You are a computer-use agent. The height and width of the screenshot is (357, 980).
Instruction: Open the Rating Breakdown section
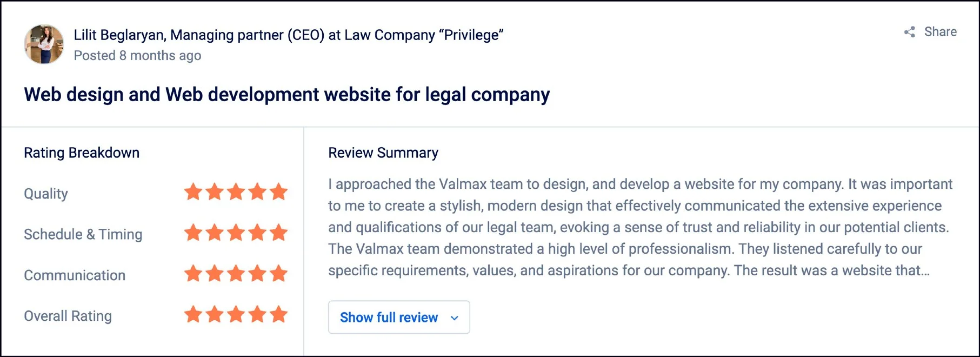point(81,153)
